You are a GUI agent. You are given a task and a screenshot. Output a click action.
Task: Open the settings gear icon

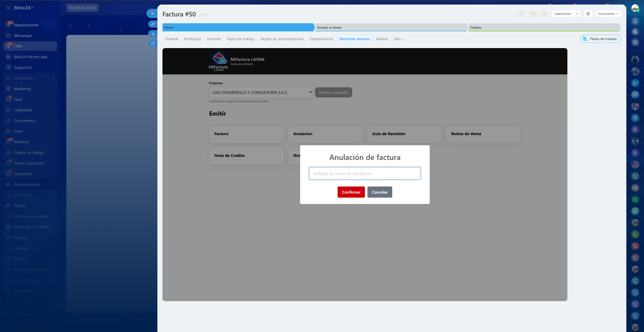(588, 14)
